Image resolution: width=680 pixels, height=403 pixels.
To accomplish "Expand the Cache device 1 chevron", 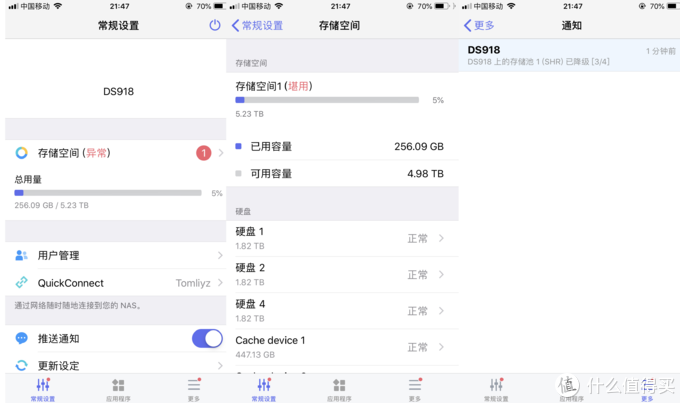I will coord(441,347).
